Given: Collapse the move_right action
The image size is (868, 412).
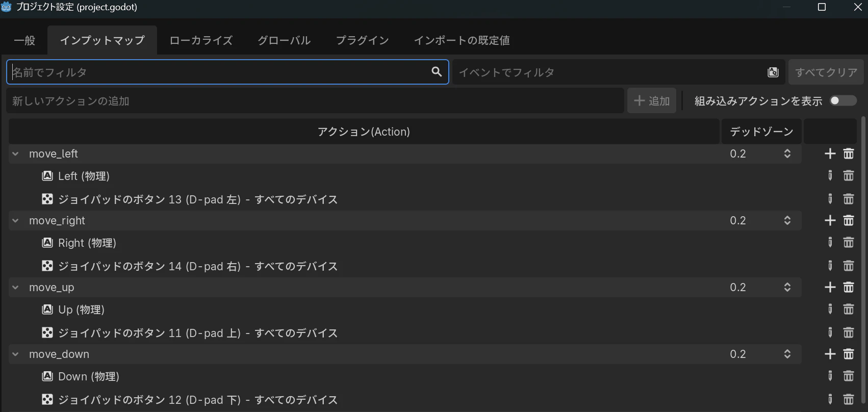Looking at the screenshot, I should (16, 220).
